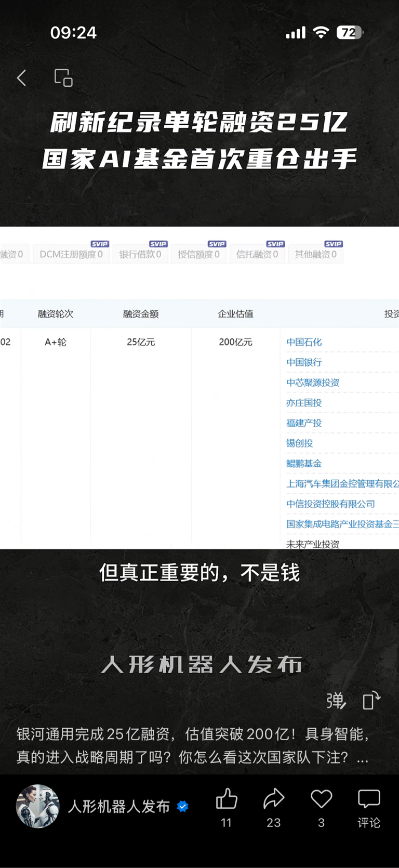Select the DCM注册额度 0 tab
The height and width of the screenshot is (868, 399).
71,254
